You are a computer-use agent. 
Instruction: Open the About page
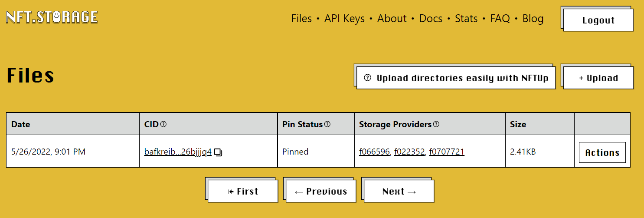click(392, 19)
